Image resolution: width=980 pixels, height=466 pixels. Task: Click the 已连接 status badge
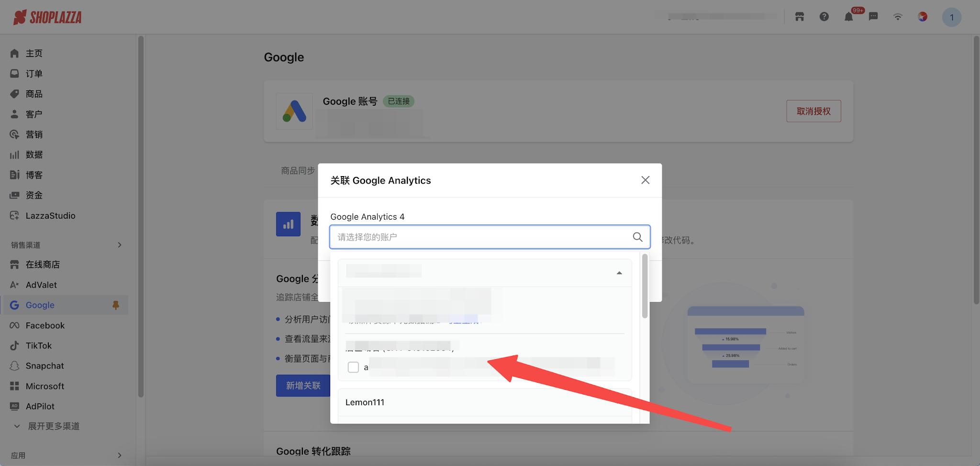[x=399, y=101]
